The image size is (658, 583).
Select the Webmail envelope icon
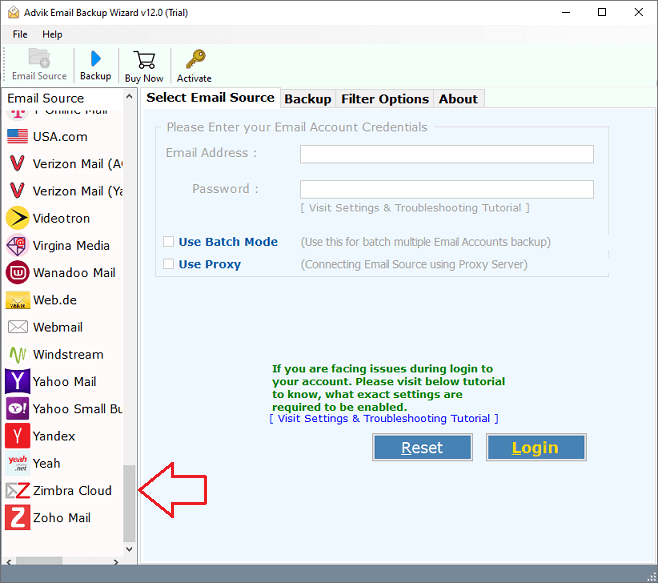[x=18, y=327]
